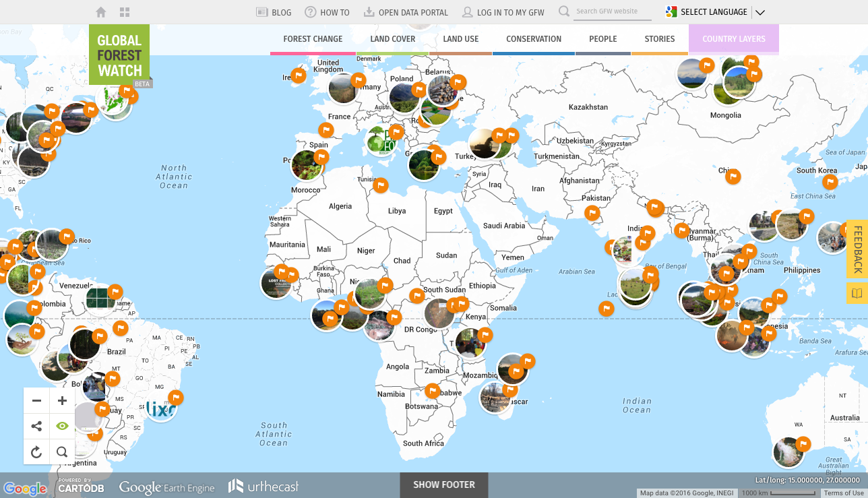The height and width of the screenshot is (498, 868).
Task: Click the reset map refresh icon
Action: pos(36,452)
